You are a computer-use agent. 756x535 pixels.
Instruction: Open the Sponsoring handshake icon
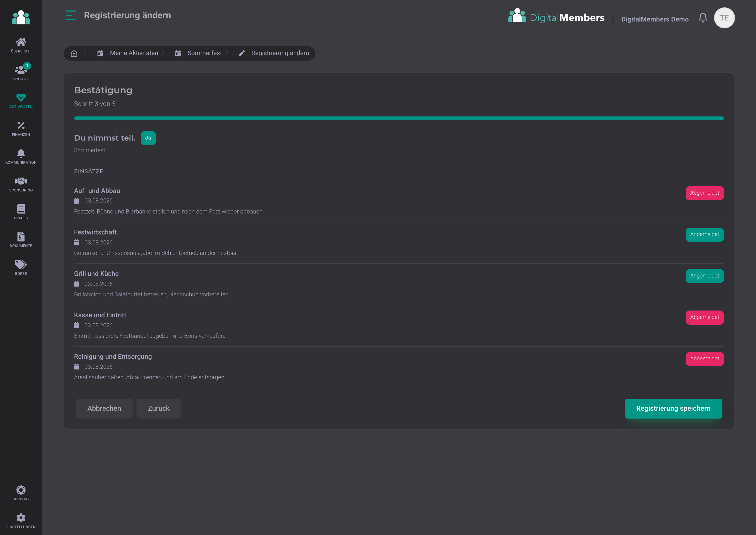click(21, 184)
